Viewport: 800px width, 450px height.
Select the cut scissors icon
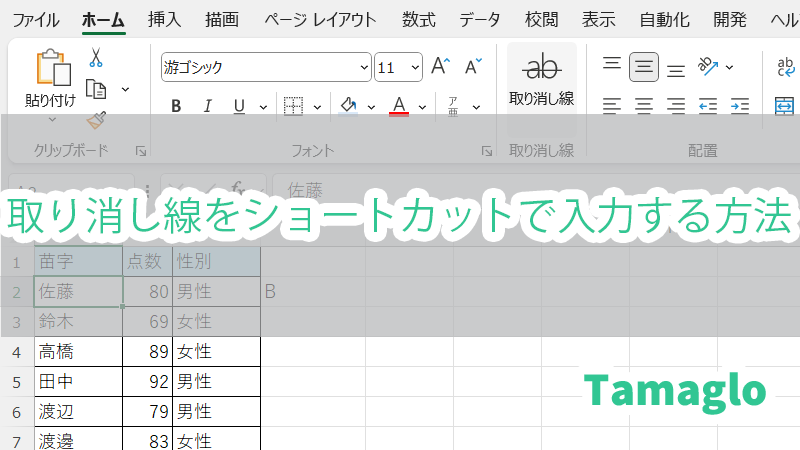97,57
